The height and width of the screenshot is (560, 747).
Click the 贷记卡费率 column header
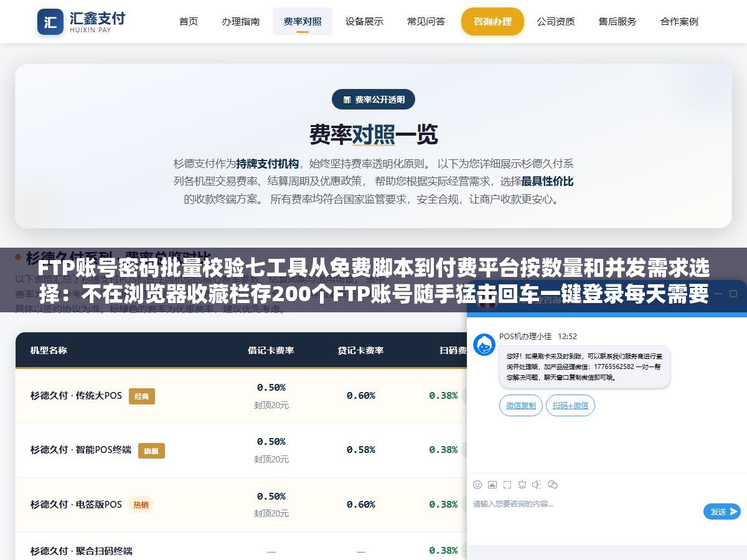[x=361, y=350]
